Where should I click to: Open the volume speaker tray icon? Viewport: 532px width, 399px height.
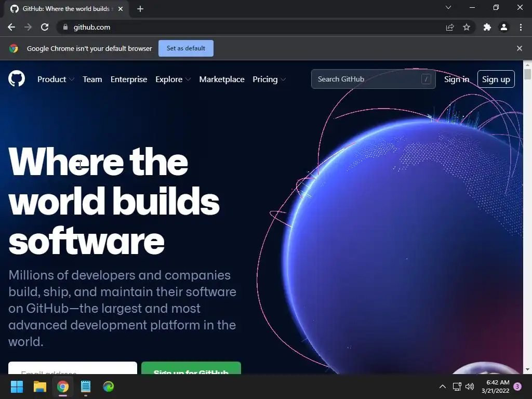click(x=470, y=387)
